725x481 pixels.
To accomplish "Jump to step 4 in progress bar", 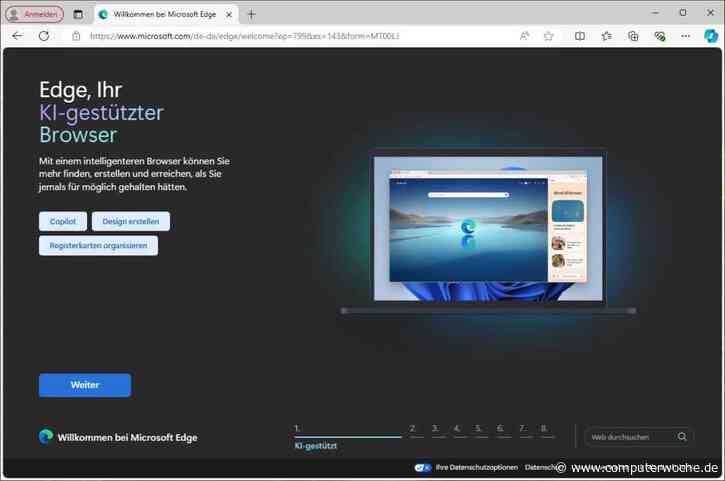I will (460, 430).
